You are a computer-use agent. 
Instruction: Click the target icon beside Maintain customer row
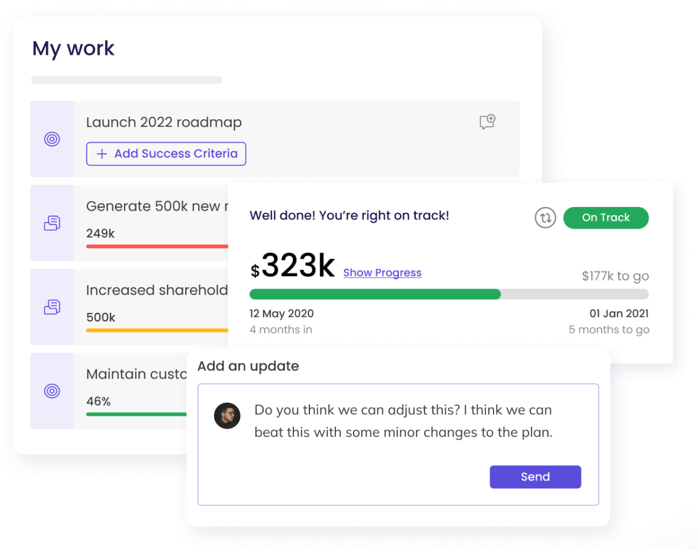point(52,391)
